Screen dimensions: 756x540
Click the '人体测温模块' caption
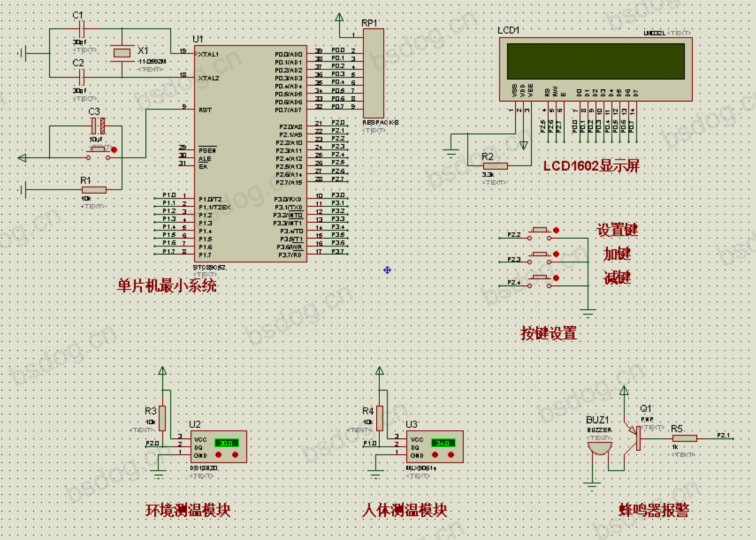(405, 510)
